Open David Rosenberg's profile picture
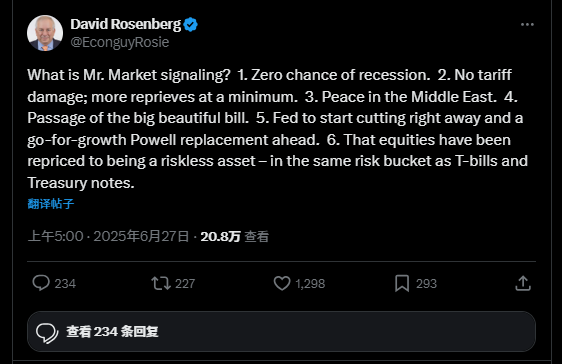The width and height of the screenshot is (562, 364). pyautogui.click(x=45, y=33)
